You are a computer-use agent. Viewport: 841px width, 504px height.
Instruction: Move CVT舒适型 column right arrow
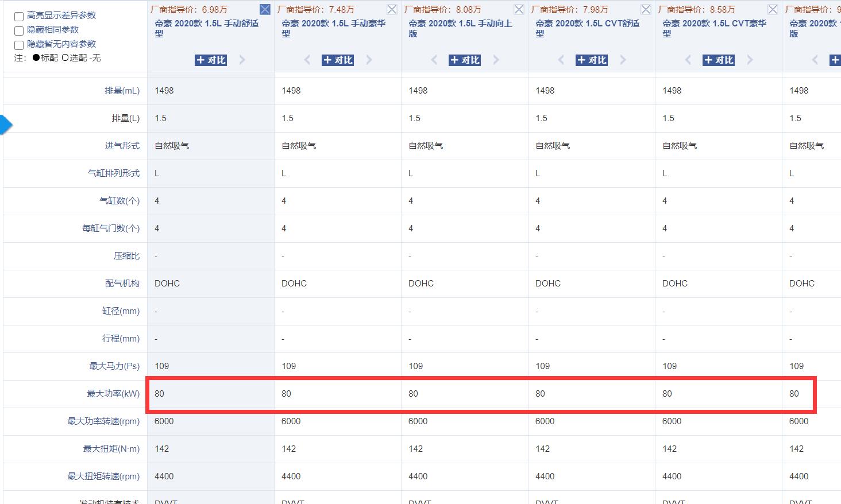pyautogui.click(x=623, y=60)
